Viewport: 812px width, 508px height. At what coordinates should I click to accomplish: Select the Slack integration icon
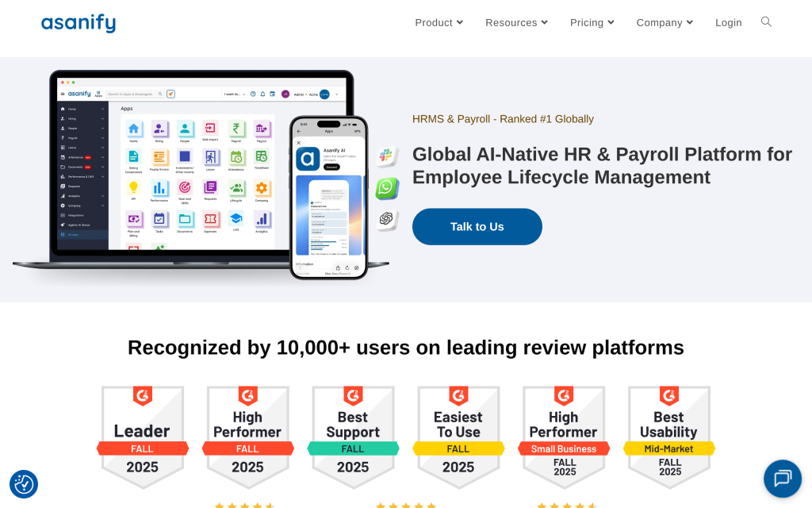[387, 156]
